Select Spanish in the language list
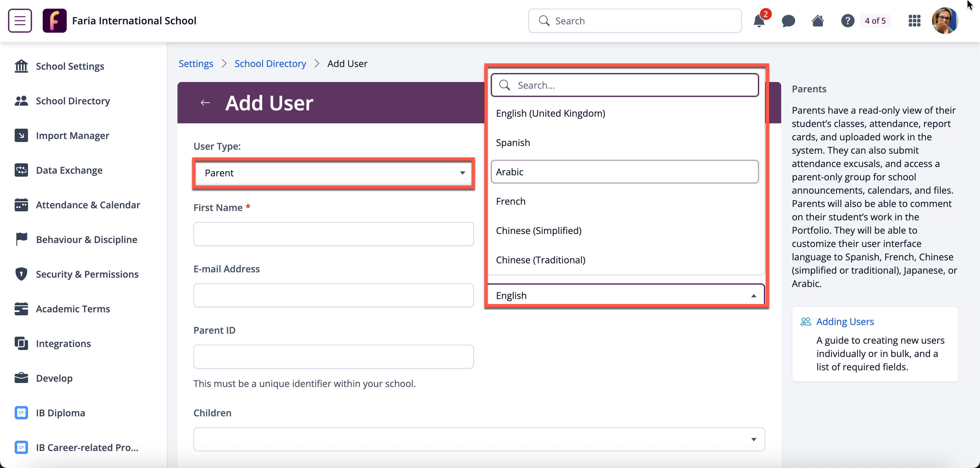 point(513,143)
